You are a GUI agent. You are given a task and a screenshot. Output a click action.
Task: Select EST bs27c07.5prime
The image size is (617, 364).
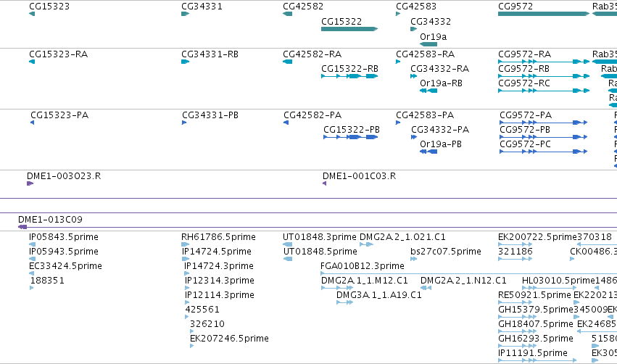point(446,252)
